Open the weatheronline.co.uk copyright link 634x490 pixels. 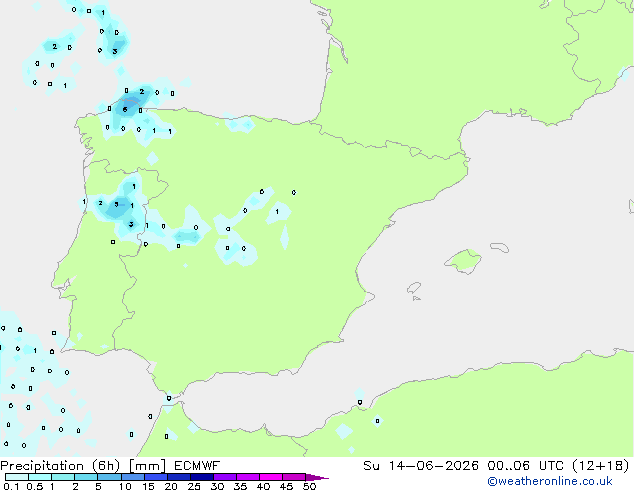coord(550,481)
